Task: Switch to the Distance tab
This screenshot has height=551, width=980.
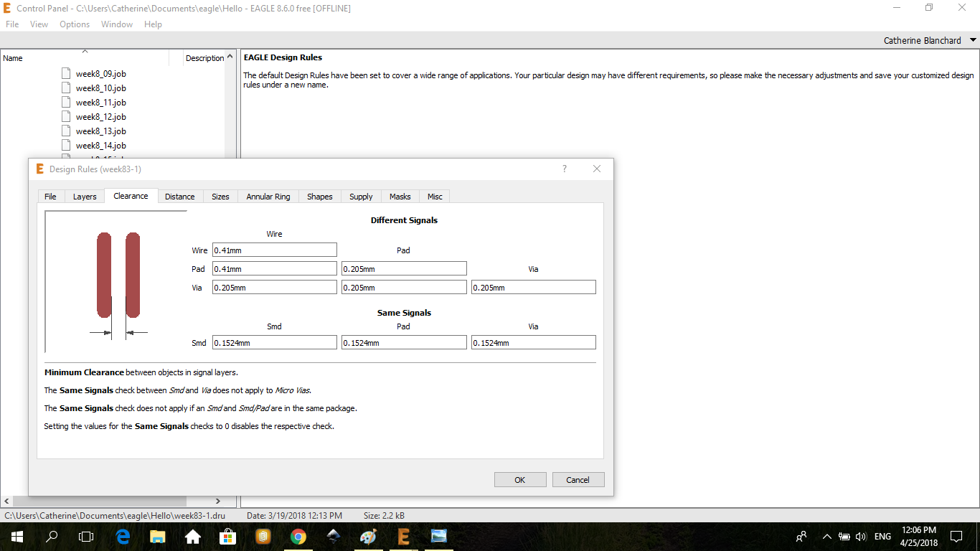Action: point(179,197)
